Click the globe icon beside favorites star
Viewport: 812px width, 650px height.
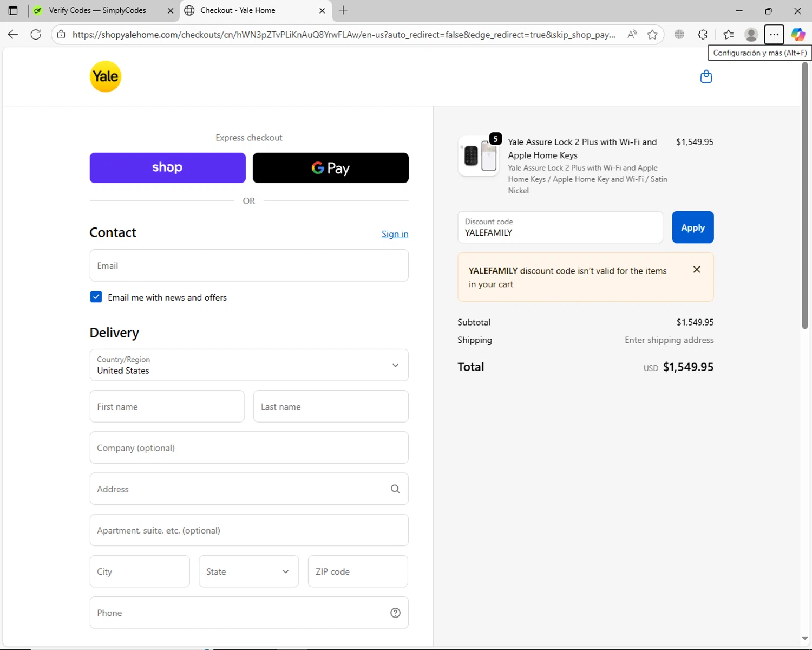[679, 35]
